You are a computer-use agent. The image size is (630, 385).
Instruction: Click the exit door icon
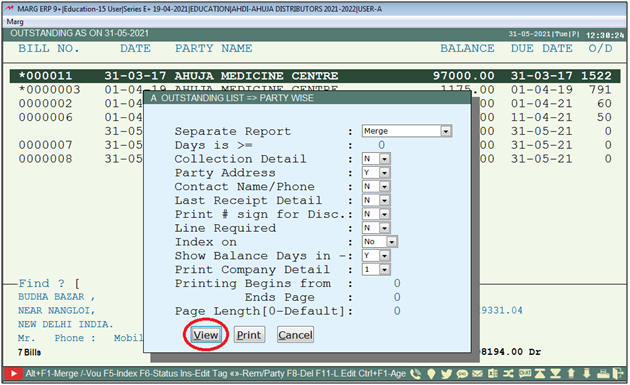[x=618, y=374]
